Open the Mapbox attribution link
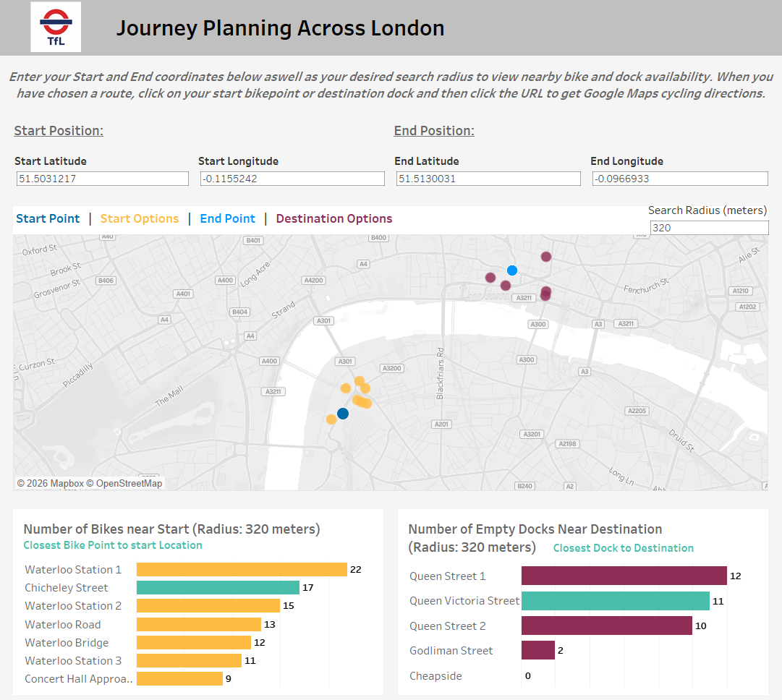The image size is (782, 700). click(x=66, y=483)
